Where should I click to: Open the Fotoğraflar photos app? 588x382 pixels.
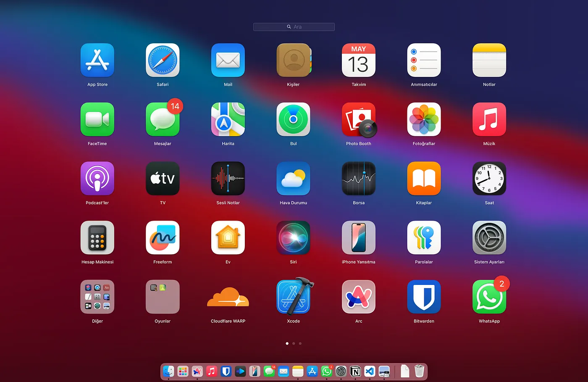point(424,119)
